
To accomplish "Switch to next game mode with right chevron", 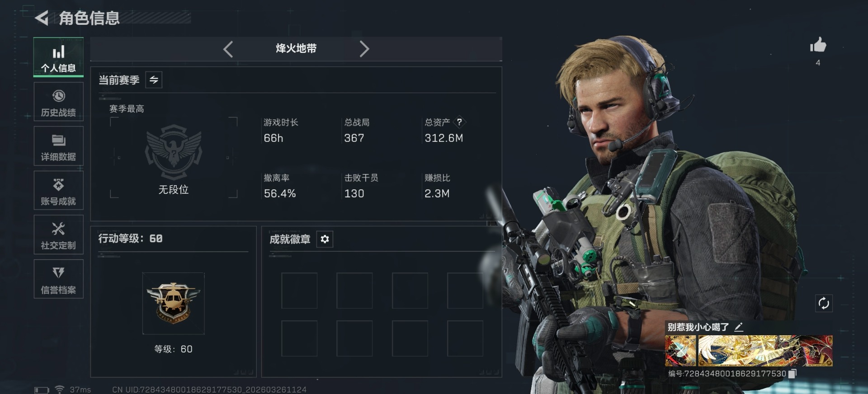I will click(x=364, y=49).
